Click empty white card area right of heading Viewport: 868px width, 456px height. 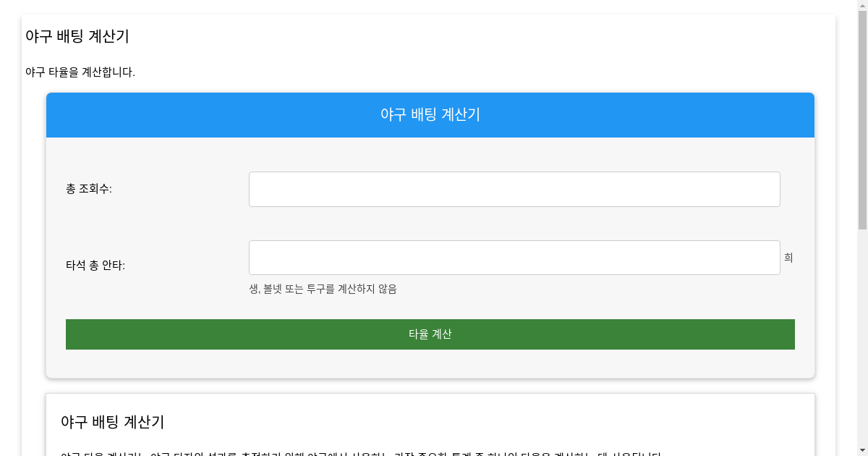(506, 421)
